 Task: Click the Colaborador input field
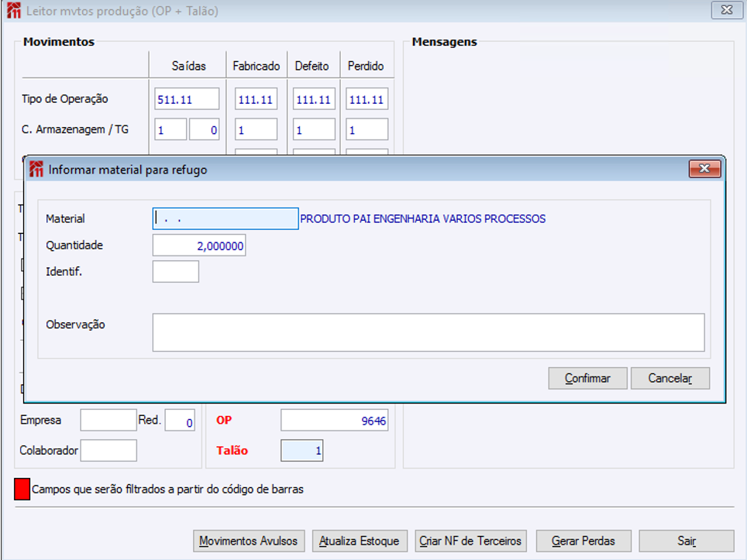click(108, 451)
